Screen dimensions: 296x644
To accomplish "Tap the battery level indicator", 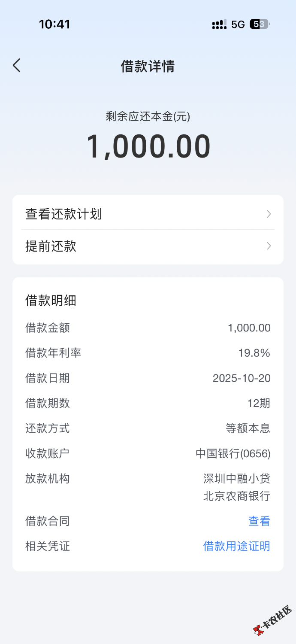I will (260, 24).
